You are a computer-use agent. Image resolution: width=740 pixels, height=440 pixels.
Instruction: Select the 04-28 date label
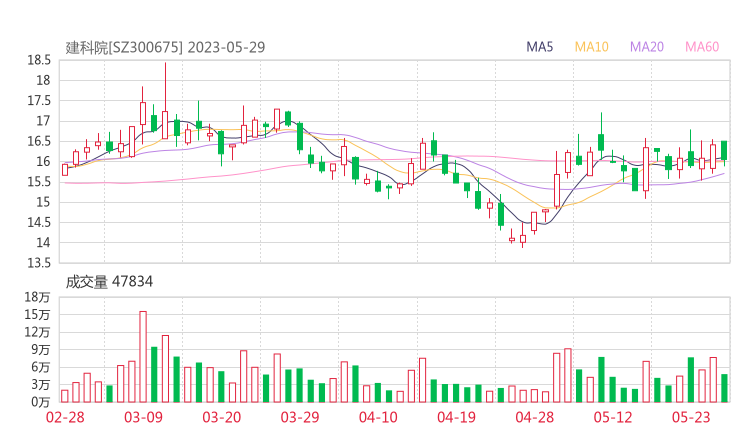coord(535,418)
